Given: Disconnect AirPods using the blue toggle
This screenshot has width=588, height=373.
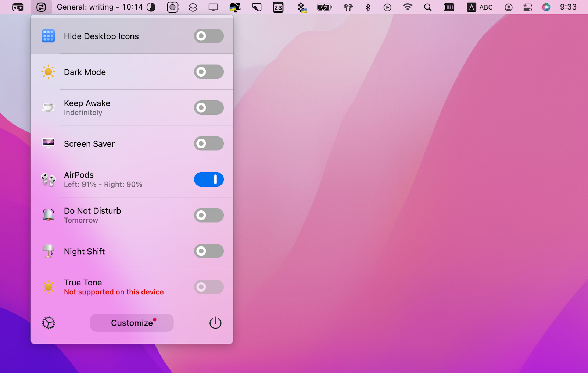Looking at the screenshot, I should [209, 180].
